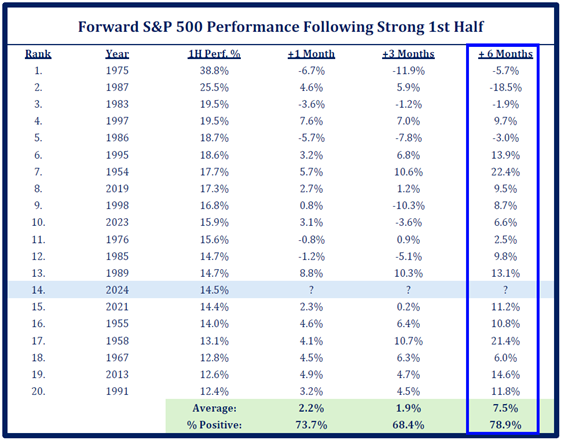Select the 14.5% value in the 2024 row

[214, 290]
